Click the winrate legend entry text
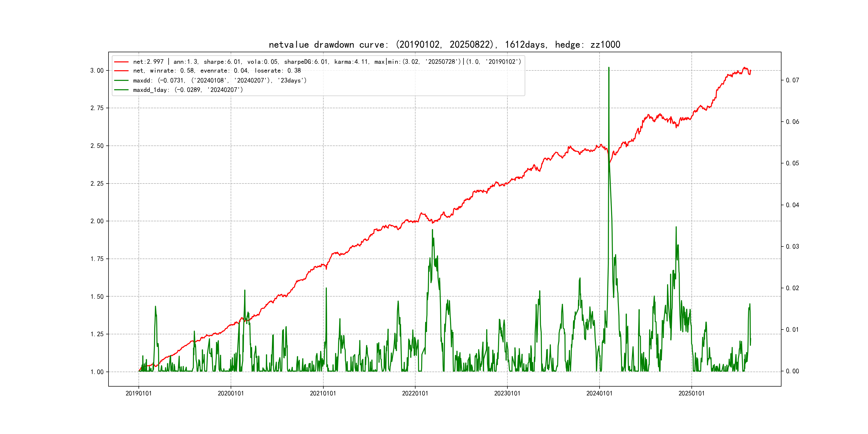The image size is (868, 434). click(x=217, y=71)
